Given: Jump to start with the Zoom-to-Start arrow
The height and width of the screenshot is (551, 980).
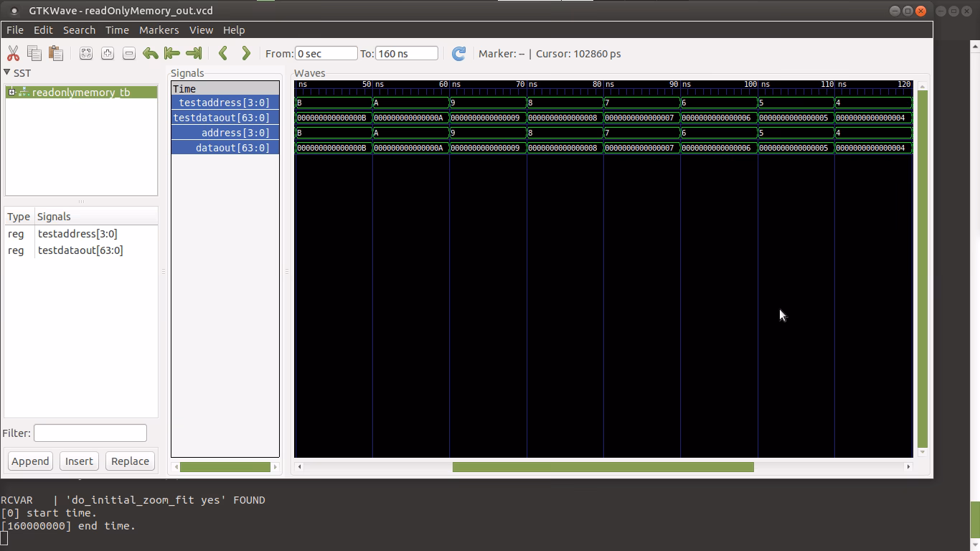Looking at the screenshot, I should pyautogui.click(x=172, y=53).
